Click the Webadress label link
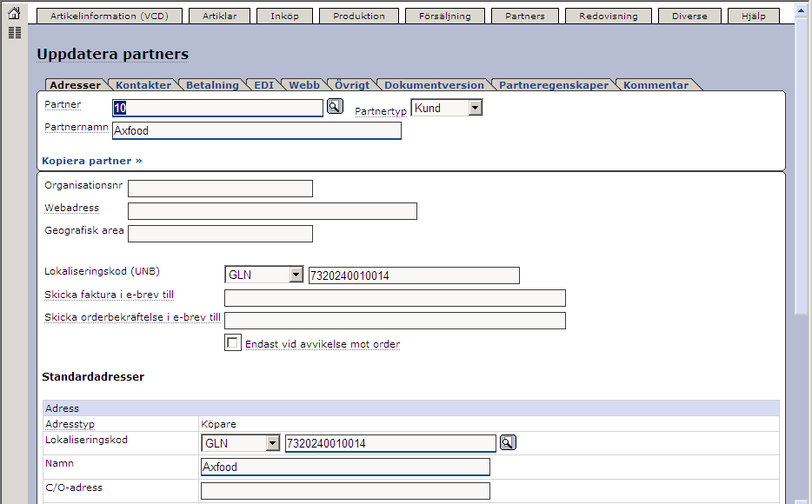 71,208
